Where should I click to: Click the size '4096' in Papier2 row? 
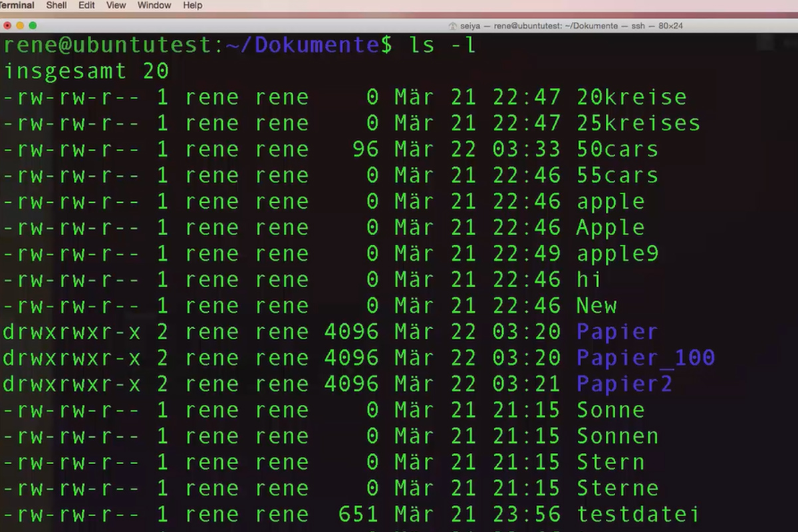point(352,384)
